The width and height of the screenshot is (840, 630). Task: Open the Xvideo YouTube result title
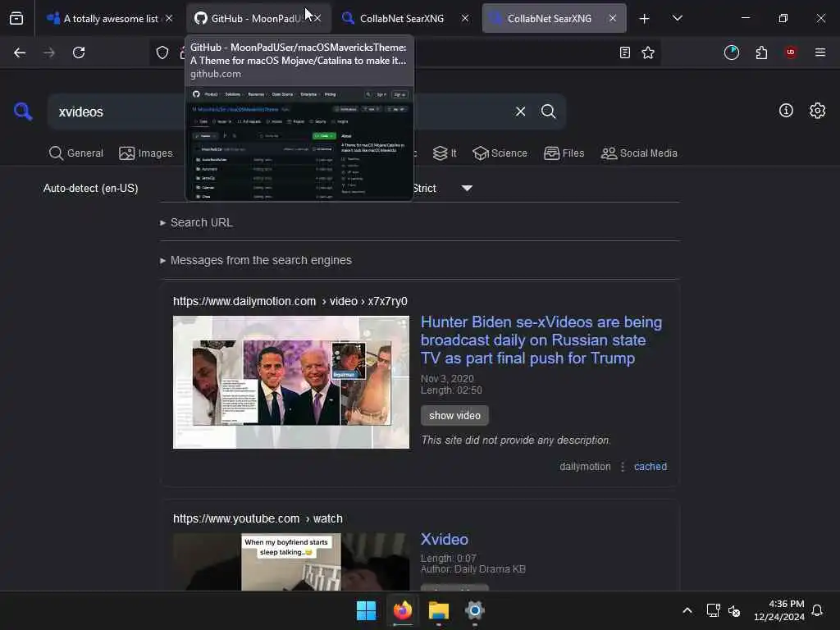(444, 539)
